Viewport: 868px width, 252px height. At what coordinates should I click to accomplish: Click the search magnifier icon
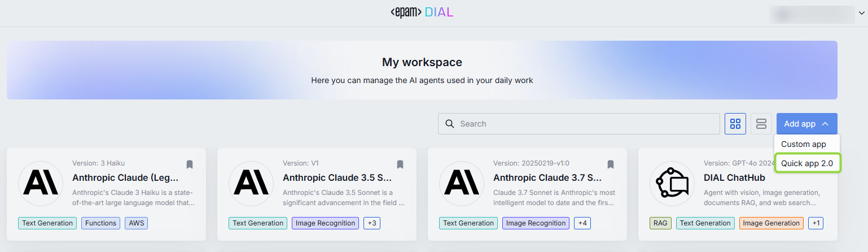point(450,124)
